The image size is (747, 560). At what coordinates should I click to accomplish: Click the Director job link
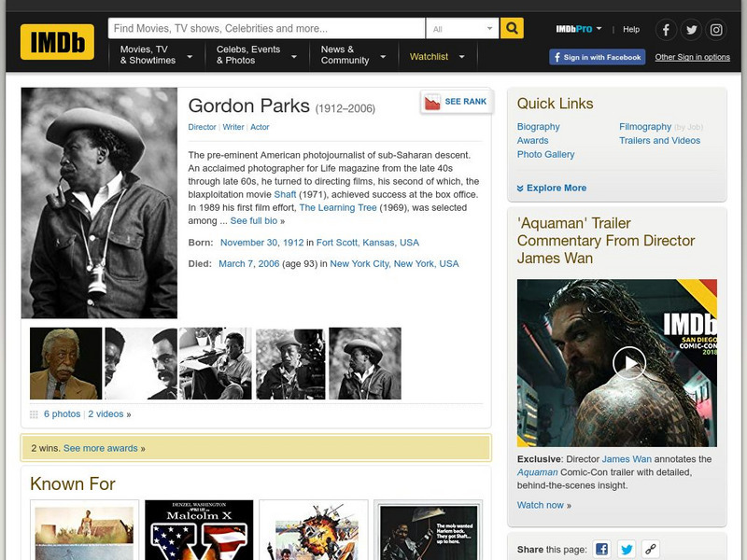coord(202,127)
